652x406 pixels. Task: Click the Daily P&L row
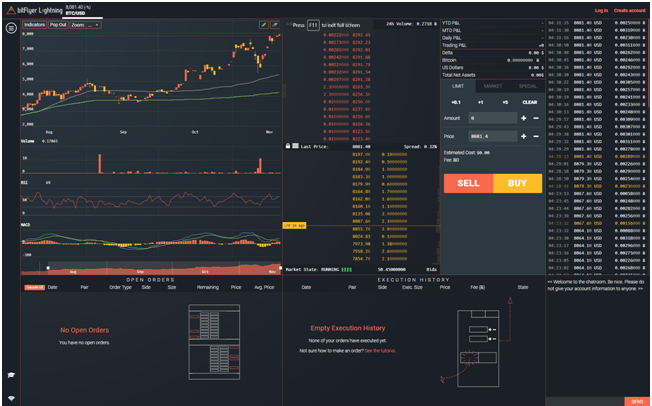493,38
